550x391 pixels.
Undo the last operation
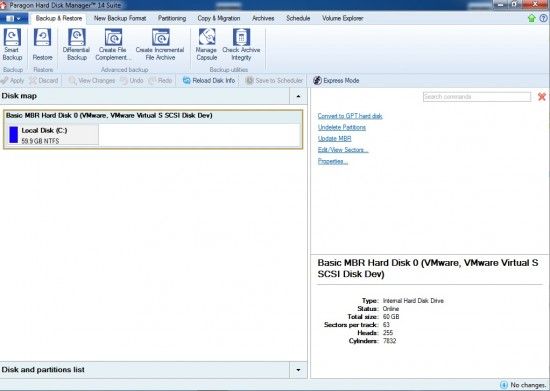(x=132, y=81)
